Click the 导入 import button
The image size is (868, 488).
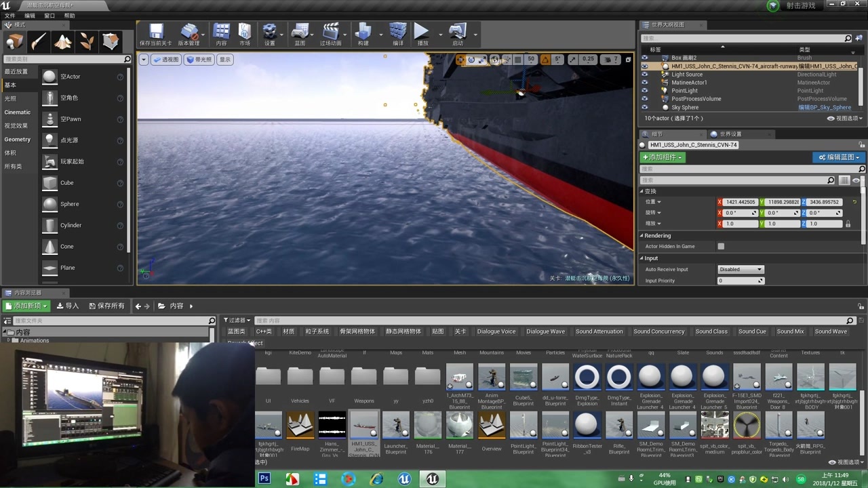[68, 306]
